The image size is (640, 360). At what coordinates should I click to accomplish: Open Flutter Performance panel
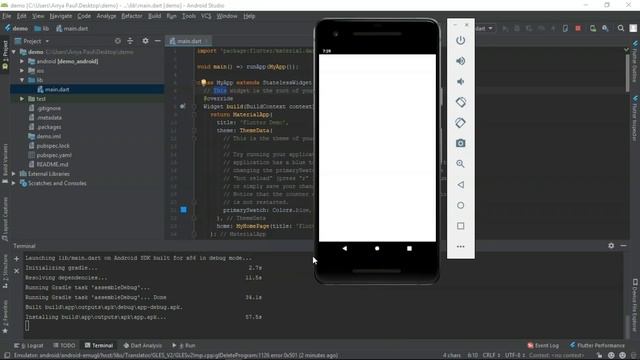597,345
